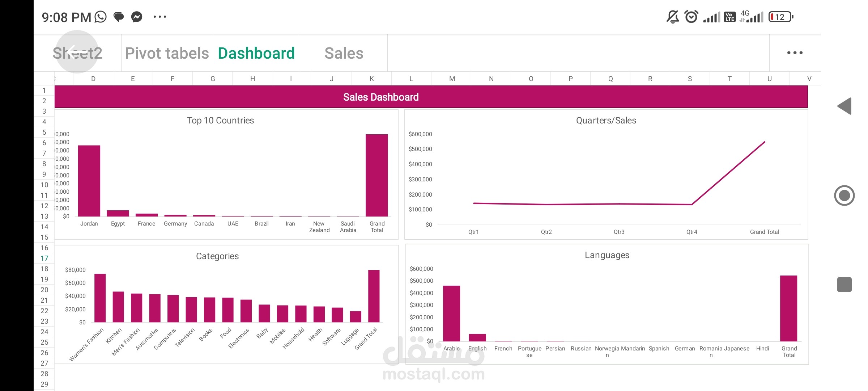Select the Dashboard sheet tab
868x391 pixels.
tap(256, 53)
